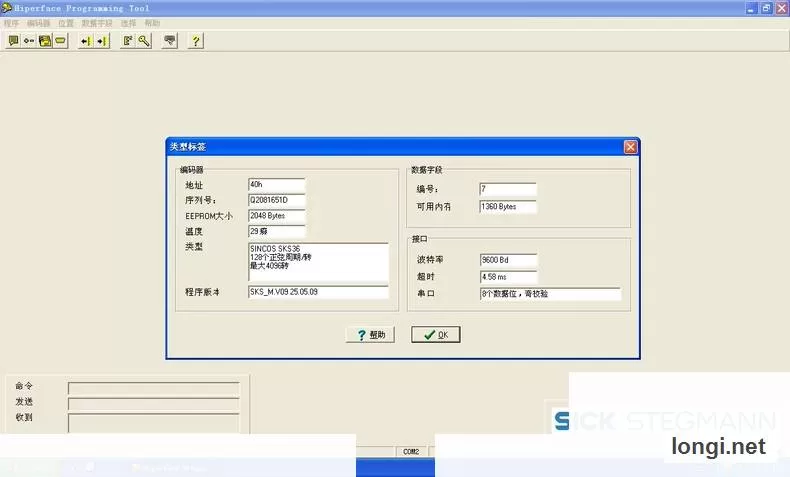Click the question mark help toolbar icon
The image size is (790, 477).
click(x=195, y=41)
